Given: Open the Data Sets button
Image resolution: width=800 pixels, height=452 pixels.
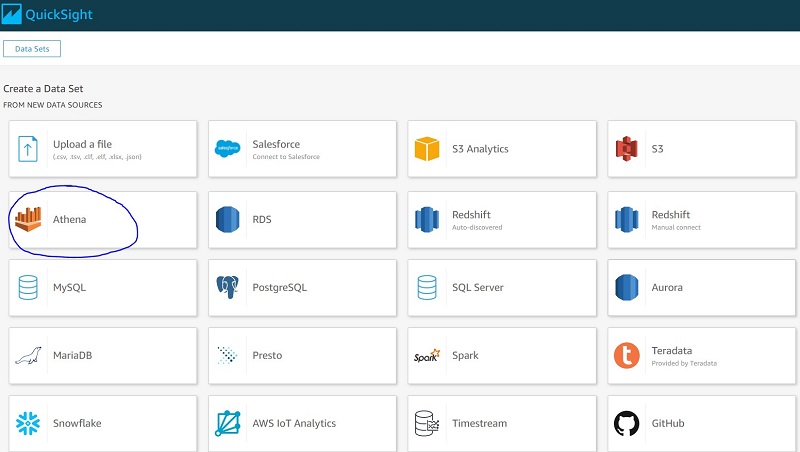Looking at the screenshot, I should pyautogui.click(x=32, y=49).
